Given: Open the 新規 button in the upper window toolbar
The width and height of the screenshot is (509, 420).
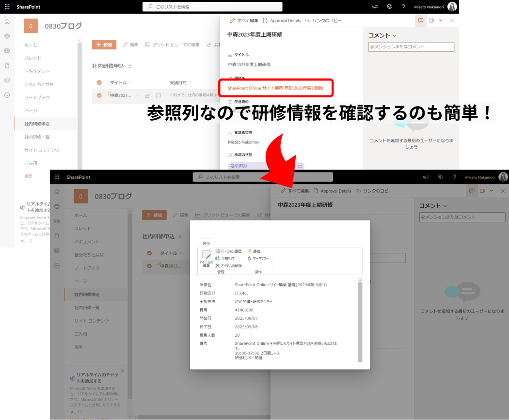Looking at the screenshot, I should [104, 45].
